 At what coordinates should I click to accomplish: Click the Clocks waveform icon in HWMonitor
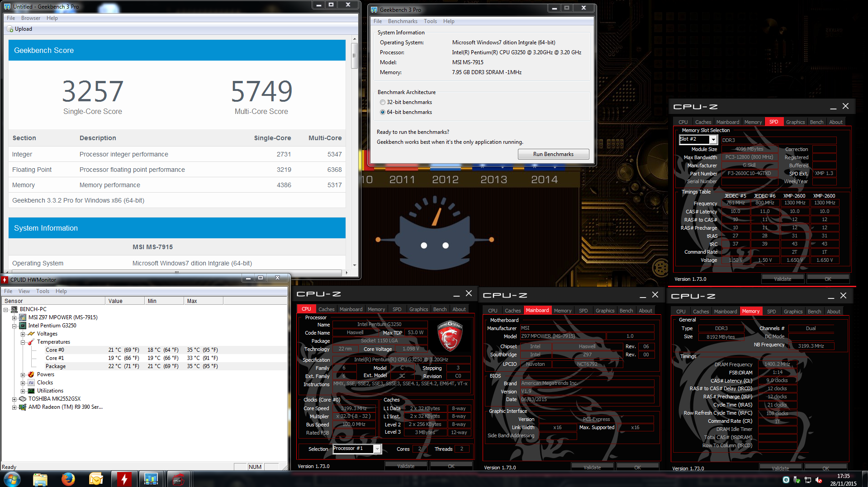coord(31,383)
